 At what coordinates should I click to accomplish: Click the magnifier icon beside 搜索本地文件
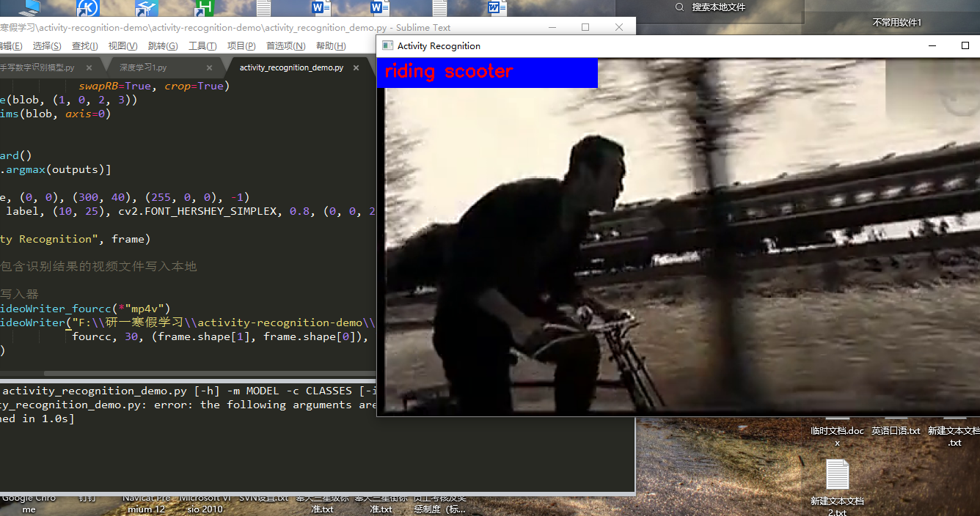coord(679,7)
